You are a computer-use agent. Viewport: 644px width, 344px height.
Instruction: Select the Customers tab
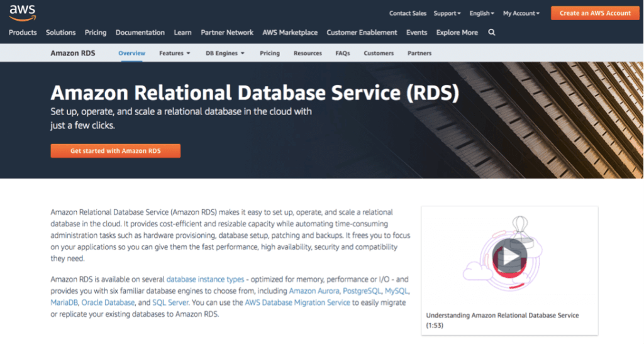pyautogui.click(x=379, y=53)
